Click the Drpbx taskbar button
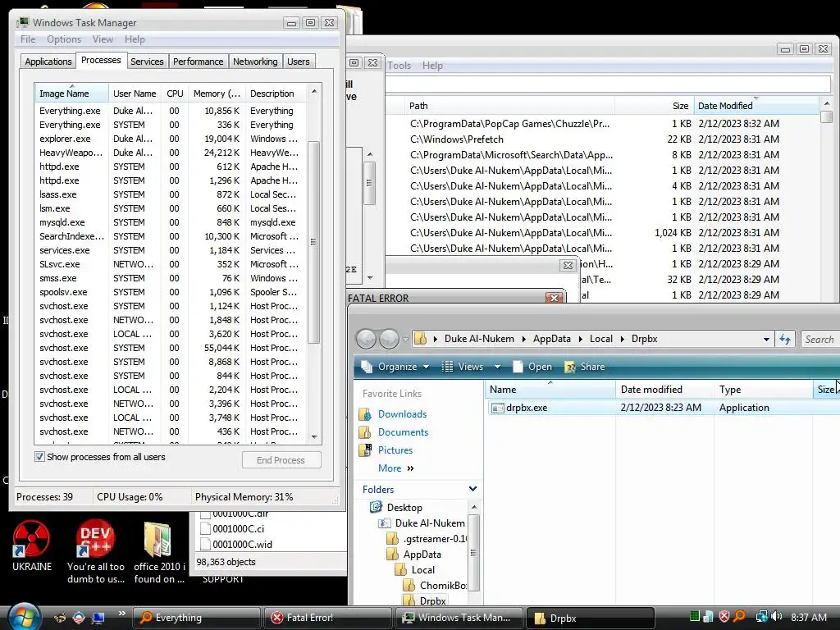This screenshot has height=630, width=840. (x=591, y=618)
